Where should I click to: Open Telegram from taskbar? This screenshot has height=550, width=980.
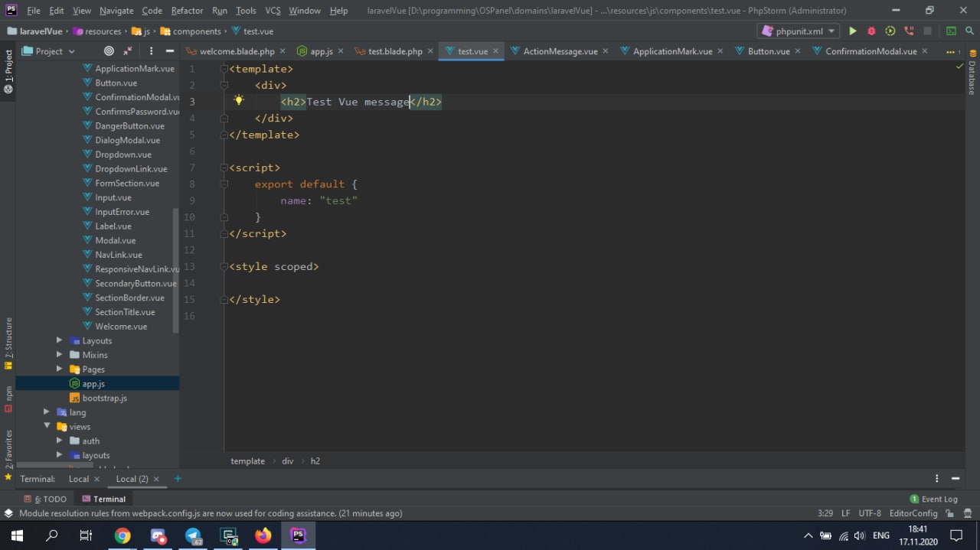[x=193, y=535]
